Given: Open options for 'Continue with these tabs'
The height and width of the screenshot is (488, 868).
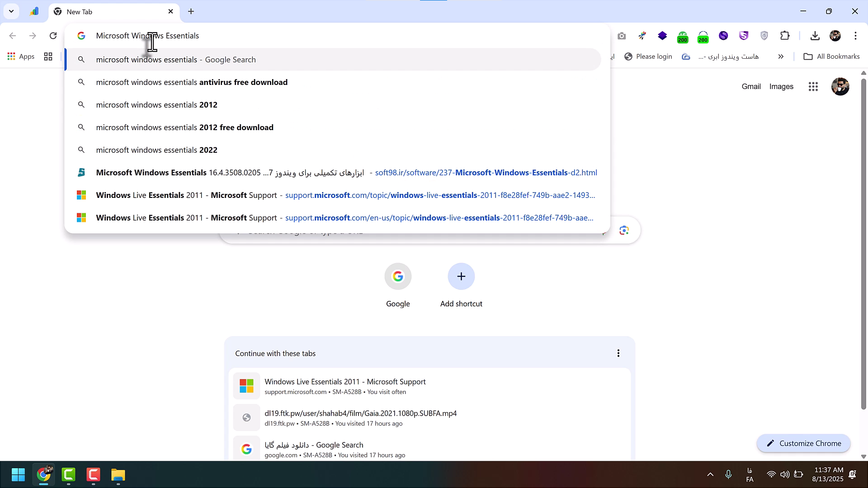Looking at the screenshot, I should click(618, 353).
